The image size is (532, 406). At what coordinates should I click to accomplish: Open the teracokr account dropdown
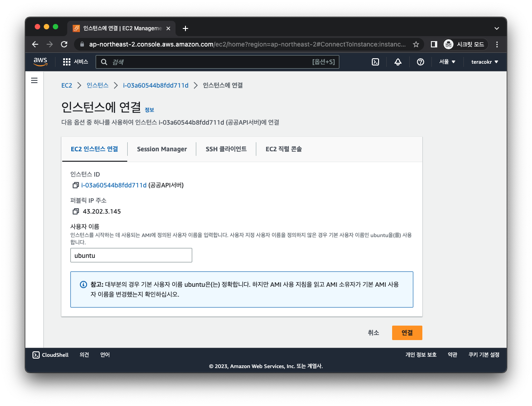(x=485, y=62)
